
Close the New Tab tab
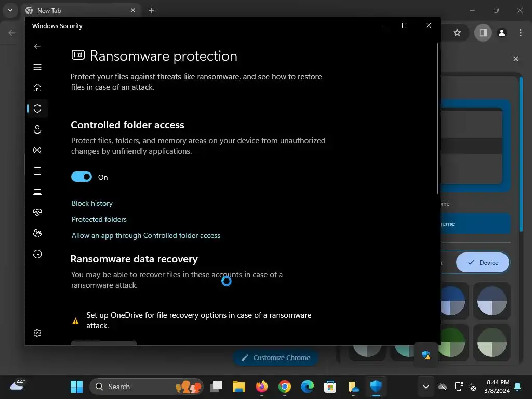133,10
